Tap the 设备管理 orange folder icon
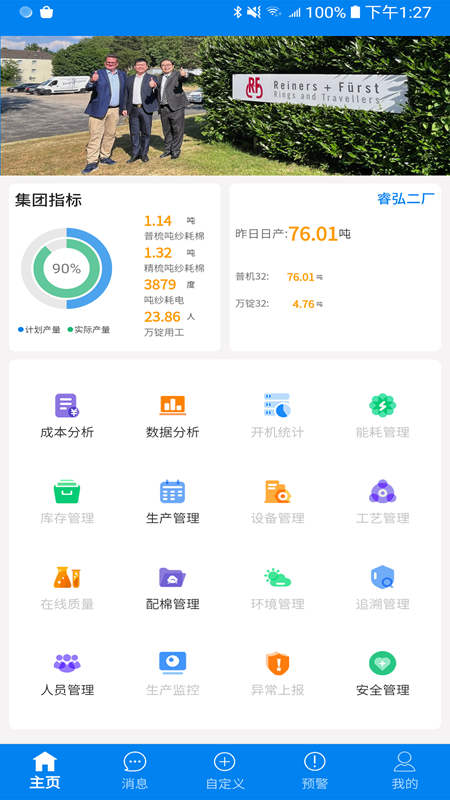The width and height of the screenshot is (450, 800). point(277,492)
